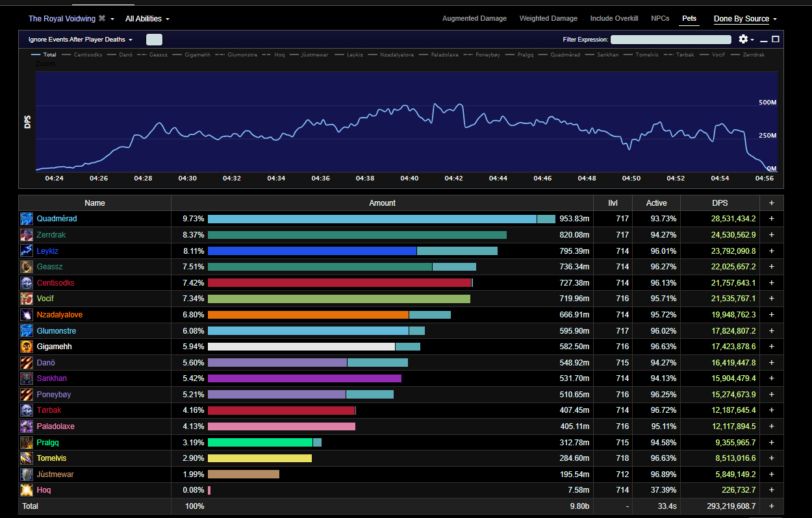Click Quadmérad's damage amount bar

point(381,219)
